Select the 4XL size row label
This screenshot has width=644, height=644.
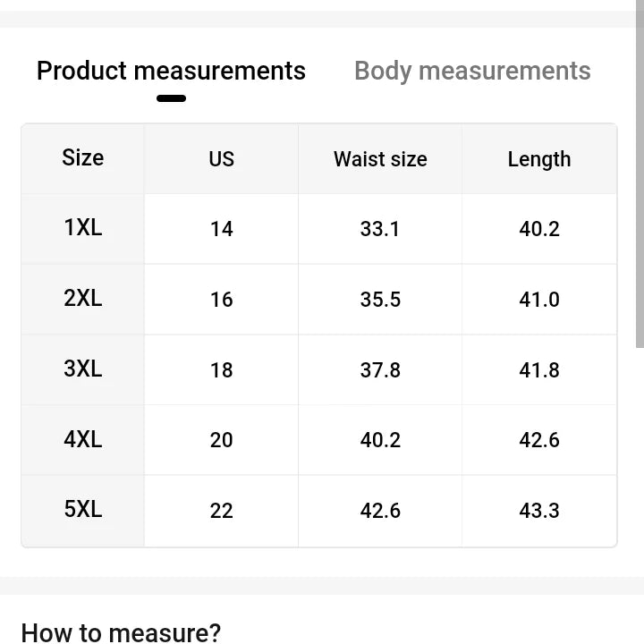tap(83, 439)
